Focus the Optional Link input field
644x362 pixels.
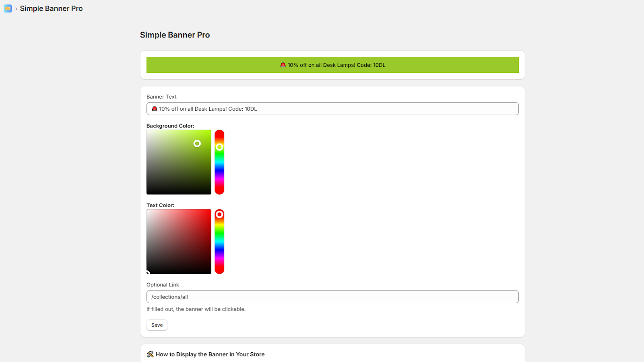coord(332,297)
